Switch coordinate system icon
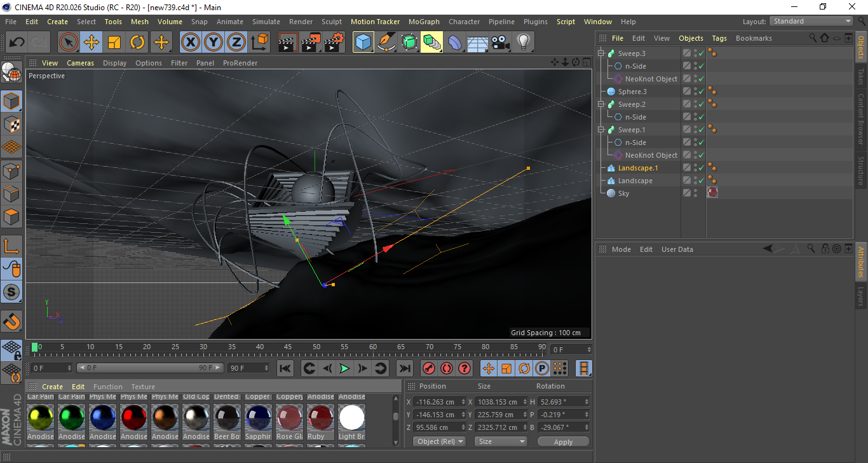The height and width of the screenshot is (463, 868). pyautogui.click(x=260, y=43)
